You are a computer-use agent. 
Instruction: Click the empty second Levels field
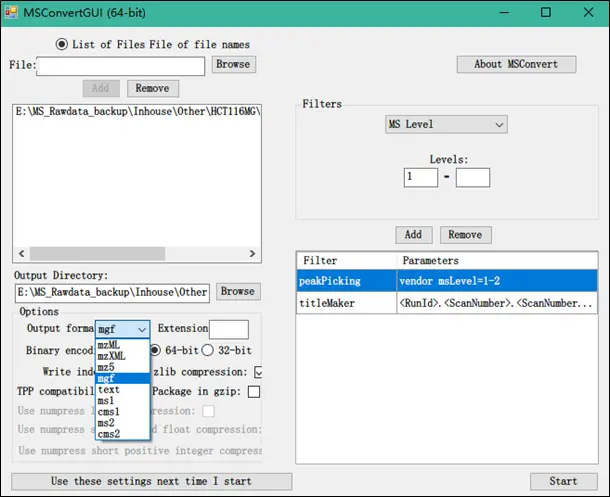click(x=473, y=178)
